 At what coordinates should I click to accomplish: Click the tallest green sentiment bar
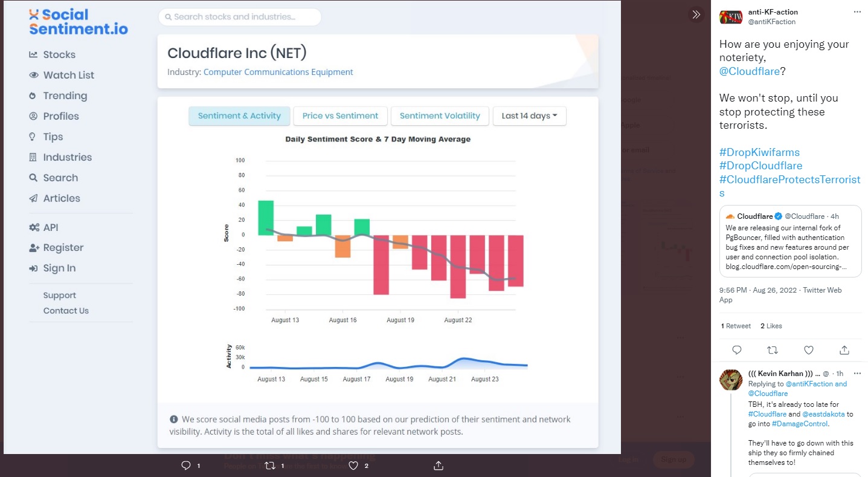pyautogui.click(x=266, y=218)
